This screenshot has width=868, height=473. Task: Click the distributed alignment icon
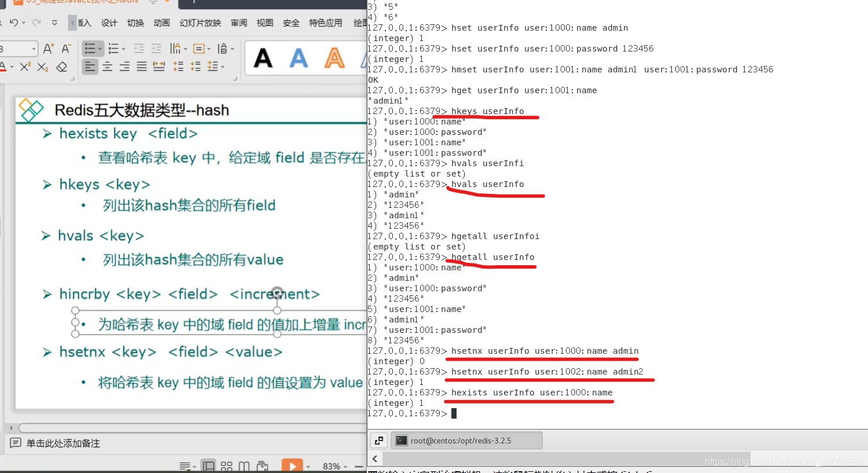[x=159, y=67]
